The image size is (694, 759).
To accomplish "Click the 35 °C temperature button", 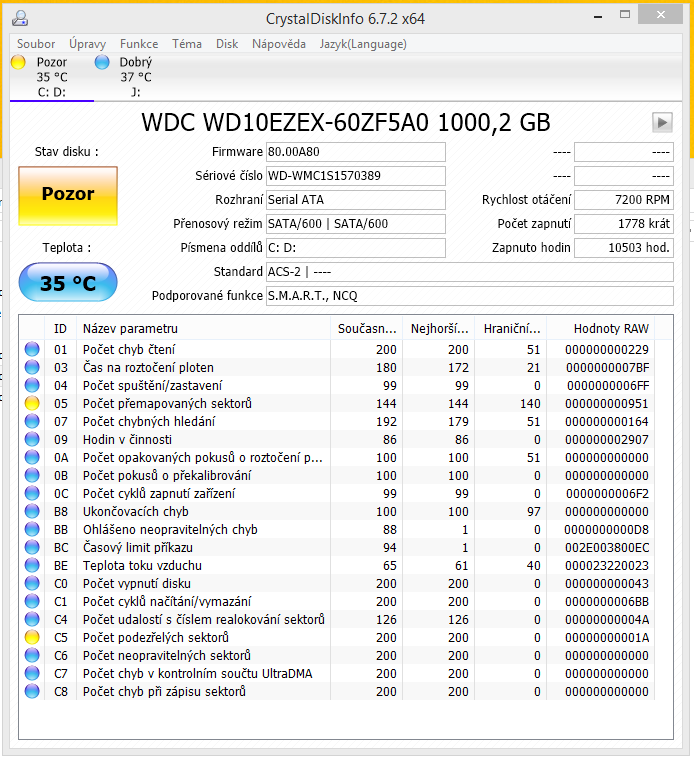I will pyautogui.click(x=68, y=282).
